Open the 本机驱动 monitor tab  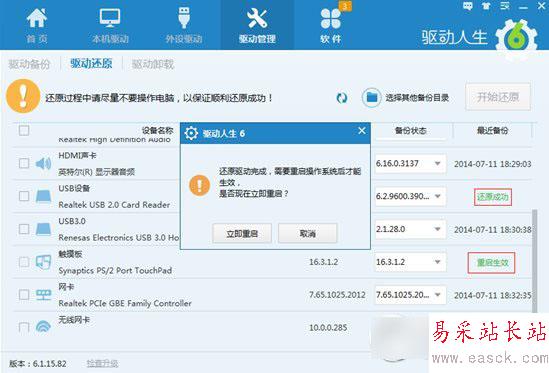click(x=110, y=26)
